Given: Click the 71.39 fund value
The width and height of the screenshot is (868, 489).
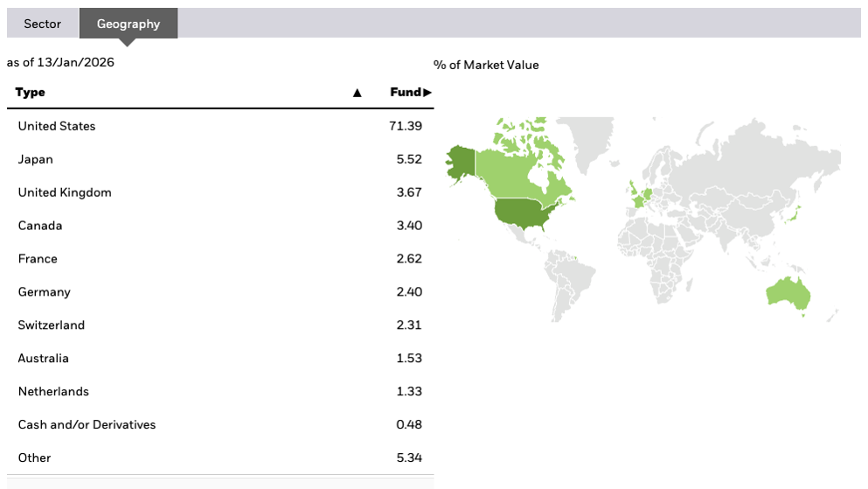Looking at the screenshot, I should point(405,126).
